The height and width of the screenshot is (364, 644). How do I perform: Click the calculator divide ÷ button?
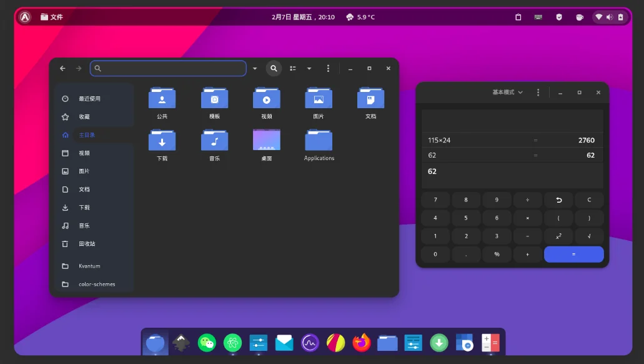click(x=527, y=200)
